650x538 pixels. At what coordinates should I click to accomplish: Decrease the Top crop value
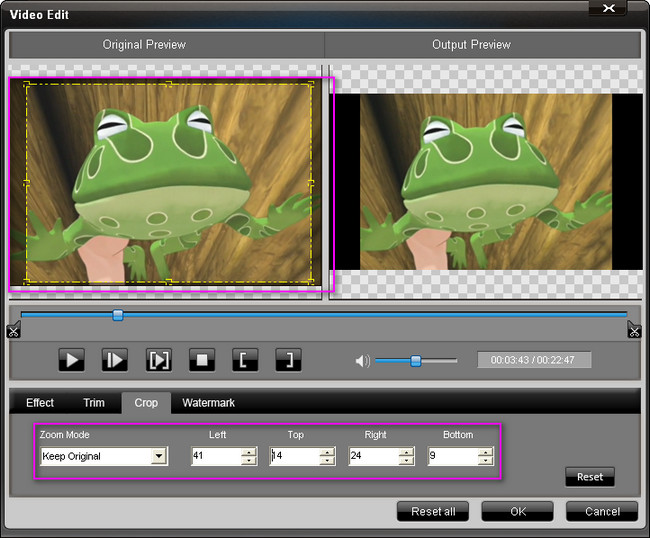[x=327, y=460]
